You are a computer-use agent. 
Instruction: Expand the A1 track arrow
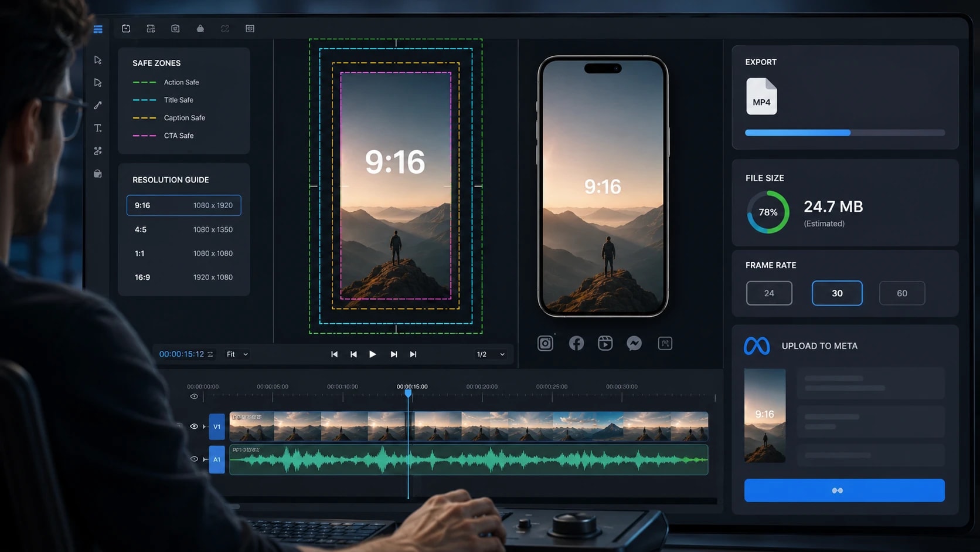tap(205, 459)
